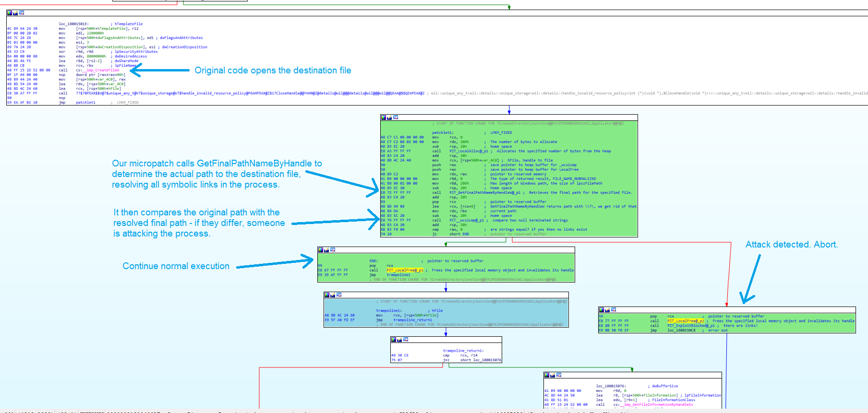Click 'cmp rcx, r14' instruction
Image resolution: width=868 pixels, height=413 pixels.
[x=461, y=355]
